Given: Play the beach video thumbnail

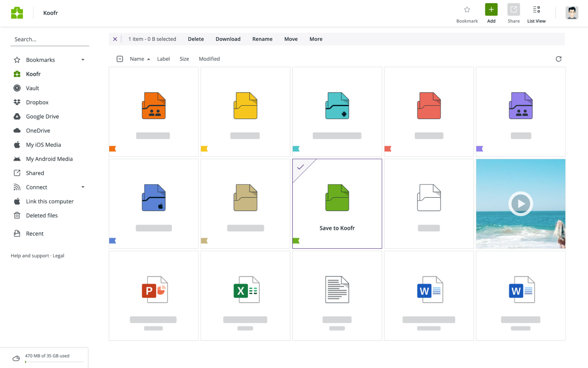Looking at the screenshot, I should tap(520, 204).
